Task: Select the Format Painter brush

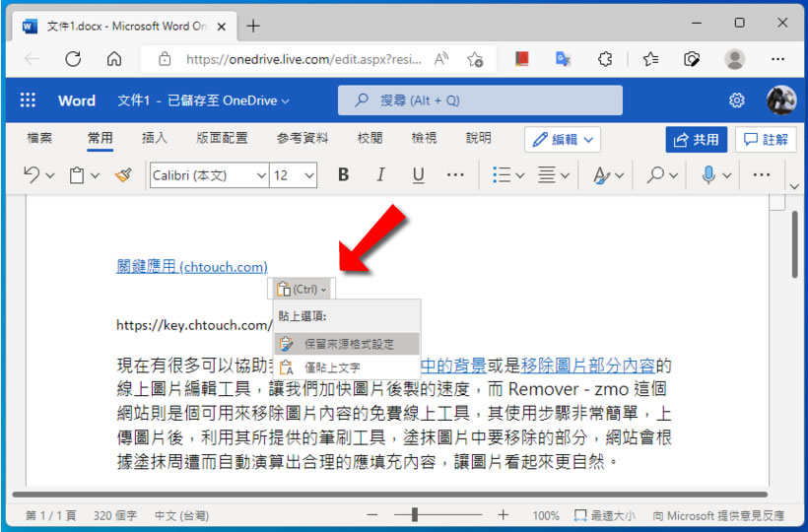Action: (x=123, y=175)
